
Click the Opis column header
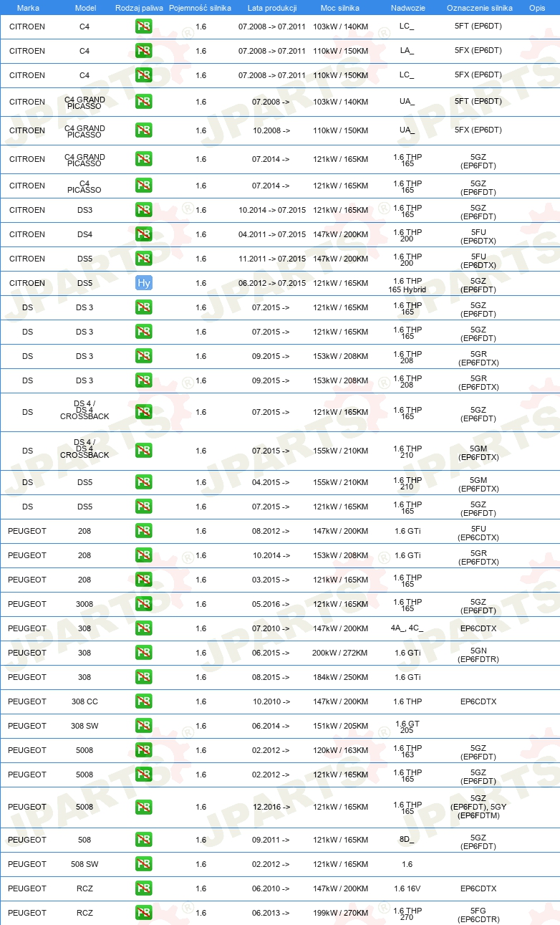[537, 7]
